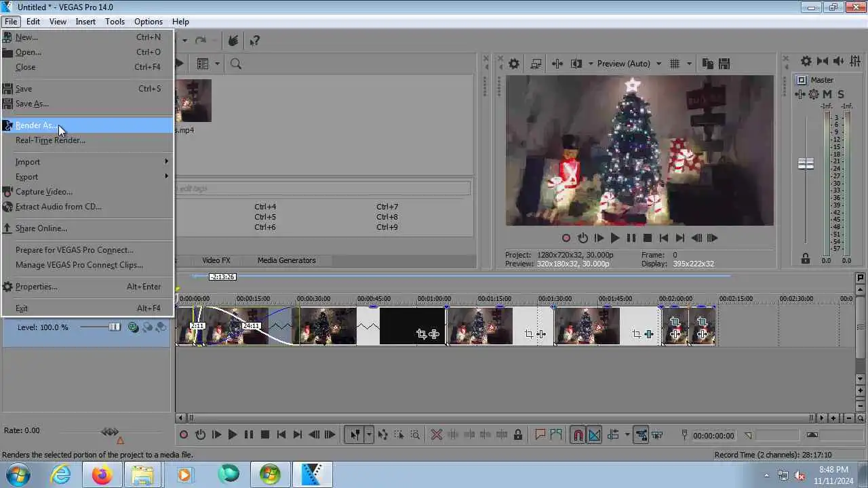Open Auto Ripple mode dropdown
Image resolution: width=868 pixels, height=488 pixels.
tap(627, 435)
